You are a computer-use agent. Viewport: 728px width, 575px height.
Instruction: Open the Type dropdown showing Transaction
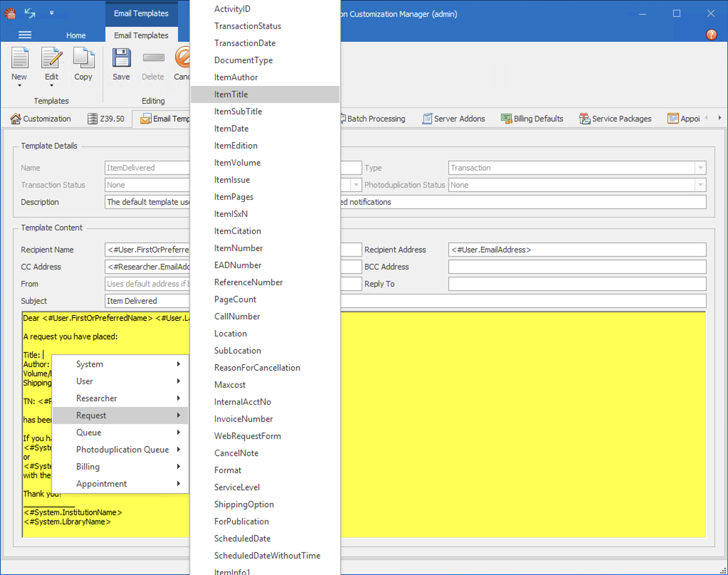700,167
